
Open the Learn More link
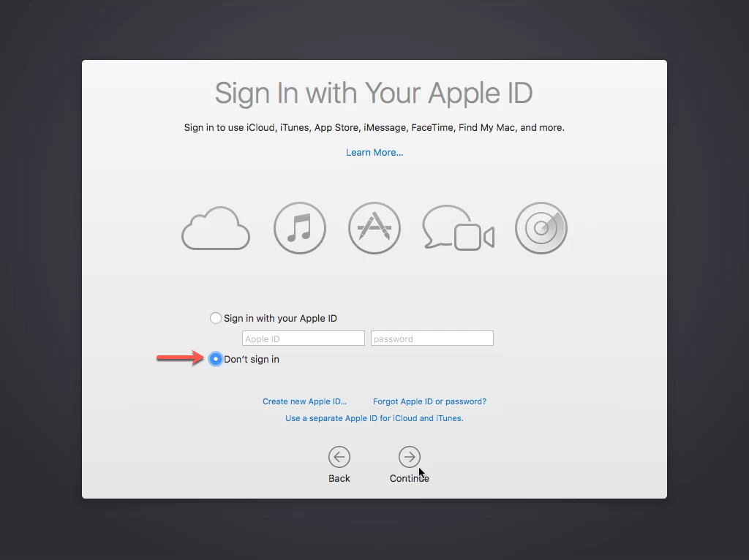374,152
